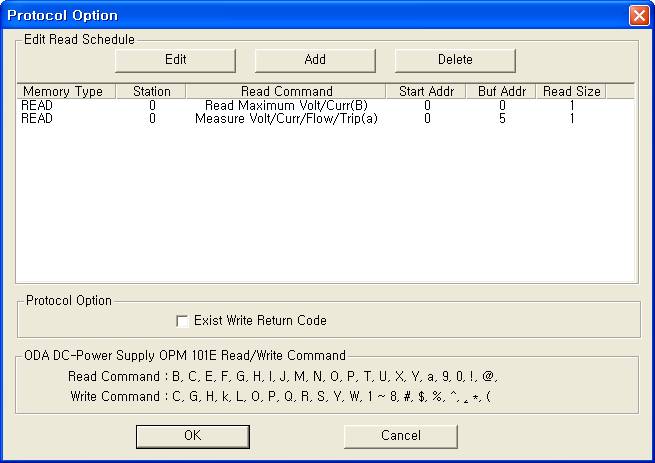Click the Buf Addr column header
Screen dimensions: 655x463
click(501, 91)
